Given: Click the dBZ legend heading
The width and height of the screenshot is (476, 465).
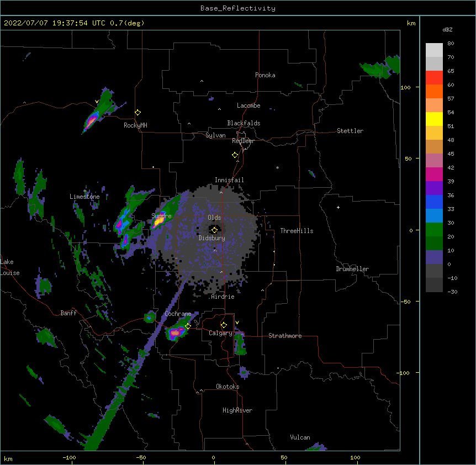Looking at the screenshot, I should (x=447, y=30).
